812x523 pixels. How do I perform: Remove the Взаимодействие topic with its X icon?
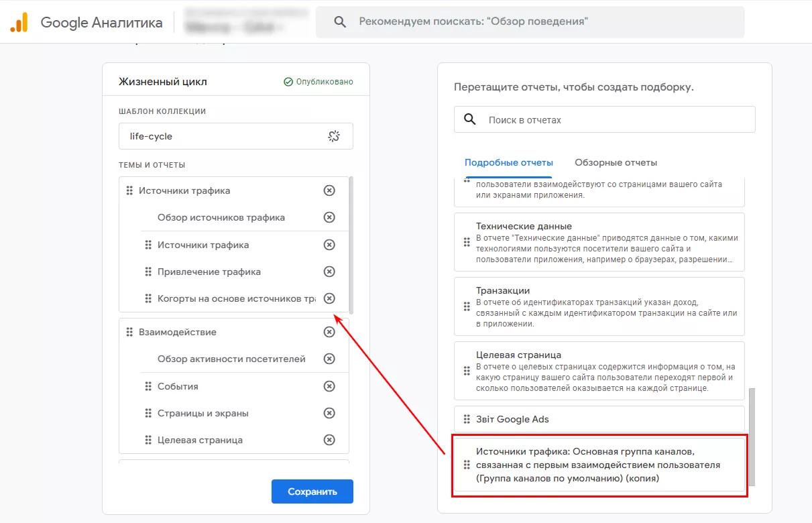pos(329,332)
